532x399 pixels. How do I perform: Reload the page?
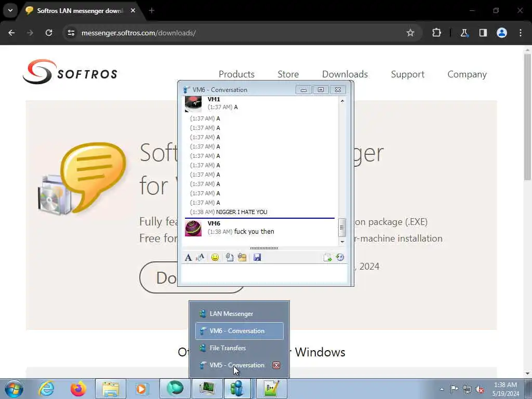[49, 33]
